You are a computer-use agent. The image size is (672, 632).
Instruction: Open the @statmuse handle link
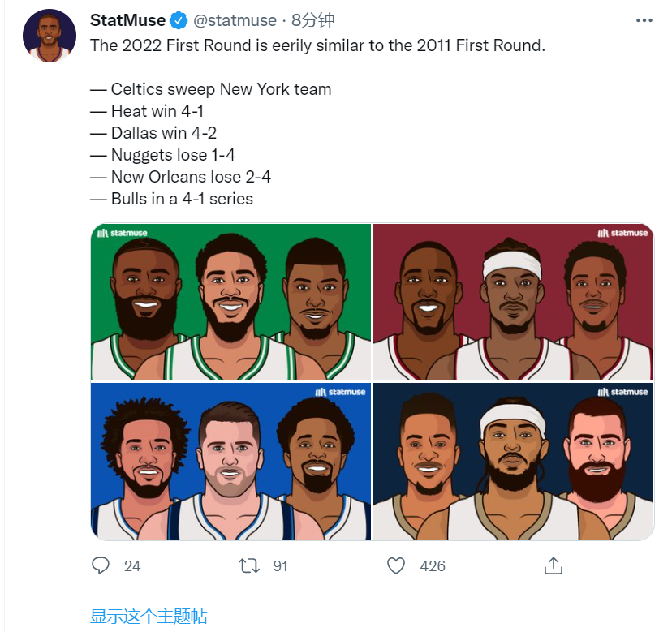235,20
